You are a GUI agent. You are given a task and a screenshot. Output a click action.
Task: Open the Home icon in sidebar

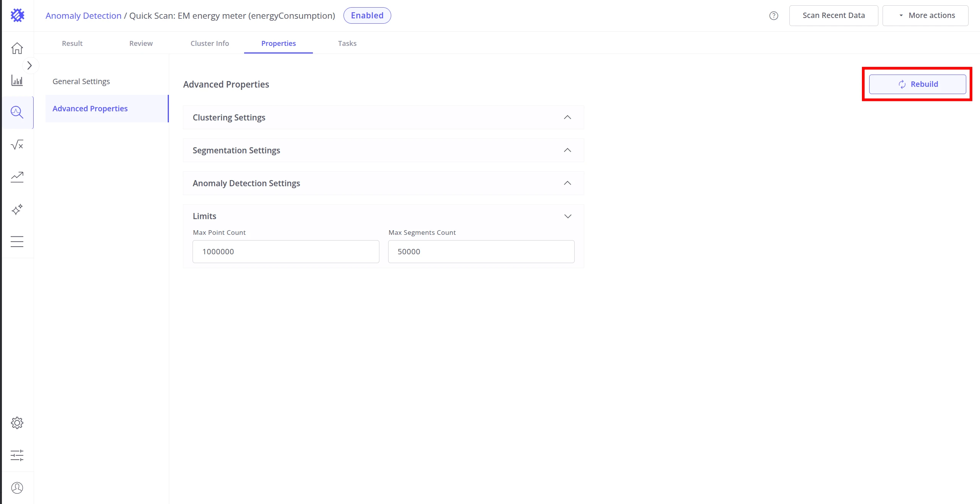(17, 48)
